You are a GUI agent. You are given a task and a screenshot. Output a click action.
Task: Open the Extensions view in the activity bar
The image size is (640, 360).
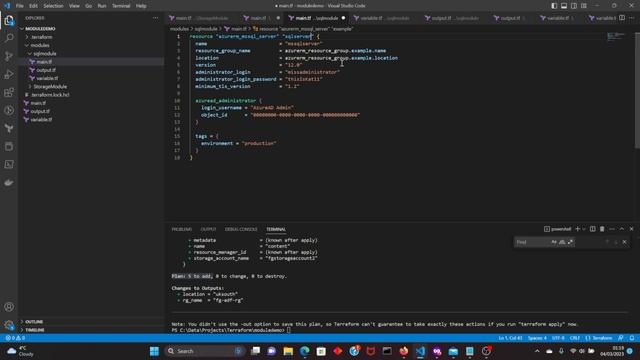tap(9, 92)
